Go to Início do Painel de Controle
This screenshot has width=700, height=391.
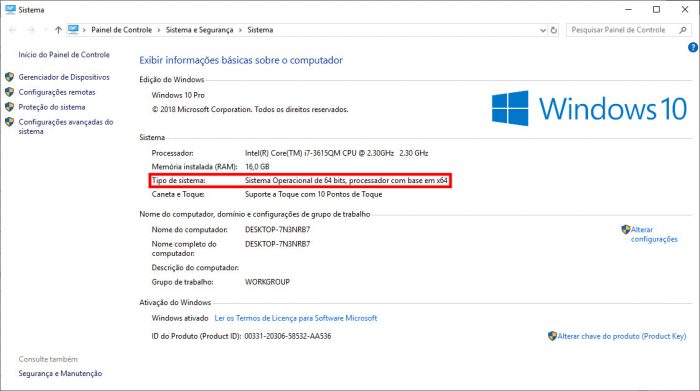point(64,54)
